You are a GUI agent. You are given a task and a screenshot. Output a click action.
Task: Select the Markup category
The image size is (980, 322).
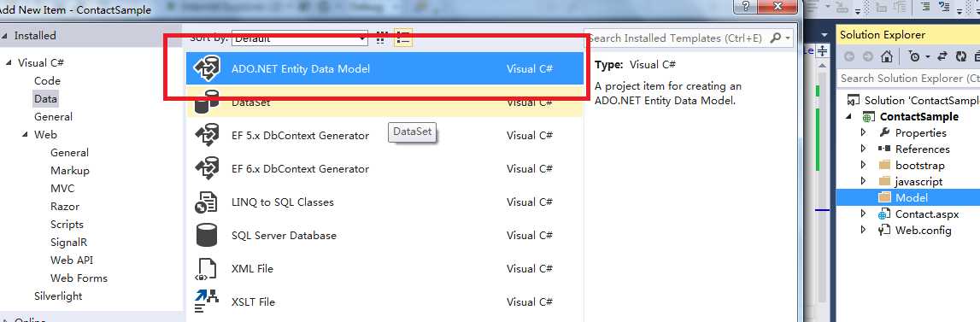[x=70, y=170]
